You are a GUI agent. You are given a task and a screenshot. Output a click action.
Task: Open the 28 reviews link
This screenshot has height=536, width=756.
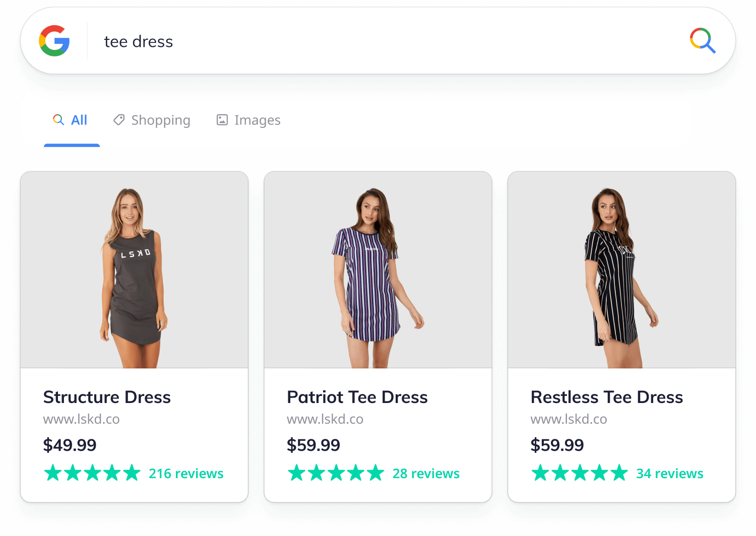426,474
